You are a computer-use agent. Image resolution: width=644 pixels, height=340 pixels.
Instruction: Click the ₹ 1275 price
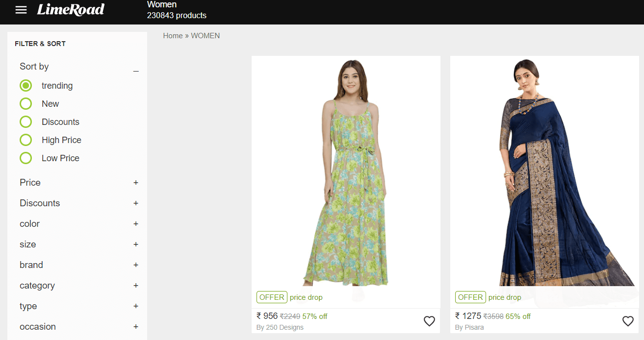468,316
